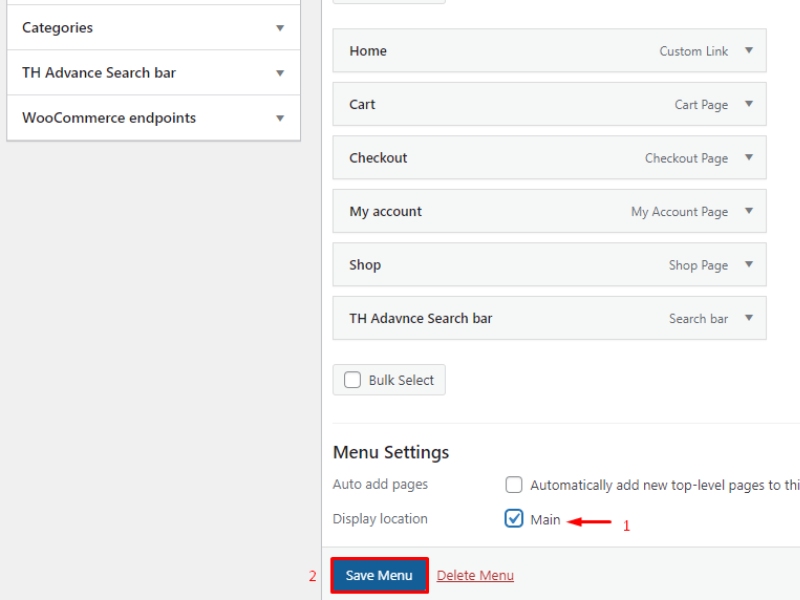The image size is (800, 600).
Task: Click the Save Menu button
Action: tap(379, 575)
